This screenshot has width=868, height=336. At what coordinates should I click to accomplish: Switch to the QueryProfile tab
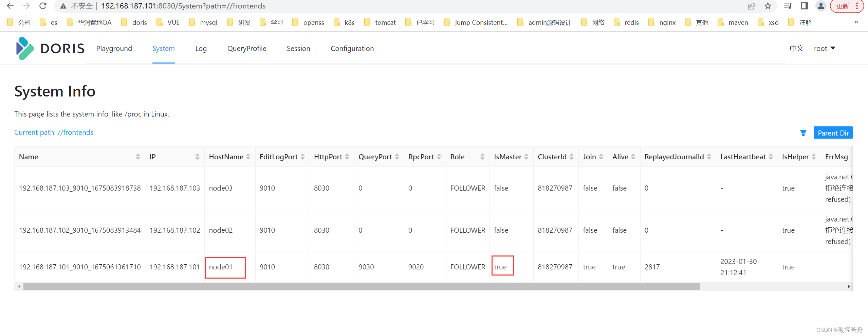247,49
